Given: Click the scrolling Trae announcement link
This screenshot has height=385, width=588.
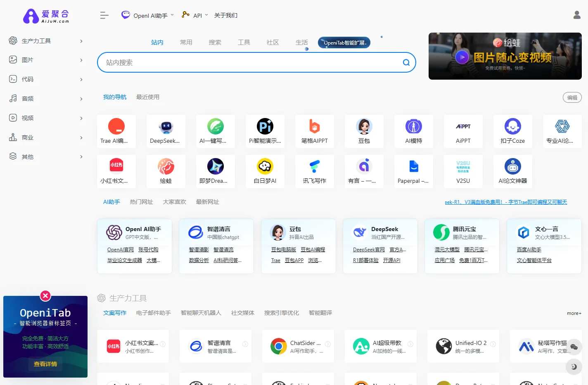Looking at the screenshot, I should point(506,202).
